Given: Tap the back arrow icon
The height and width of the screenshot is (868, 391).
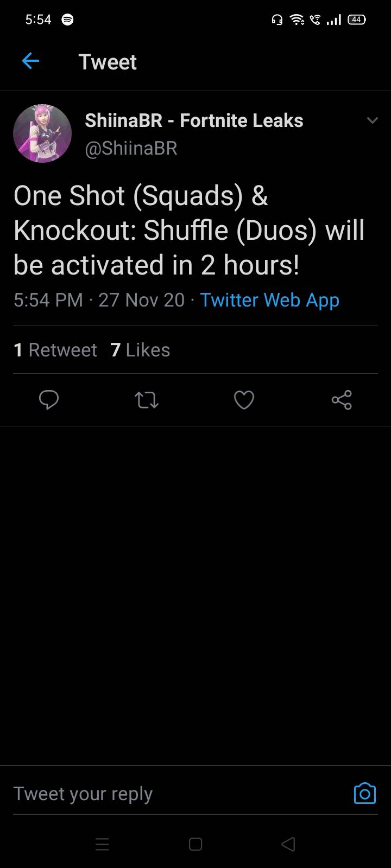Looking at the screenshot, I should click(x=30, y=61).
